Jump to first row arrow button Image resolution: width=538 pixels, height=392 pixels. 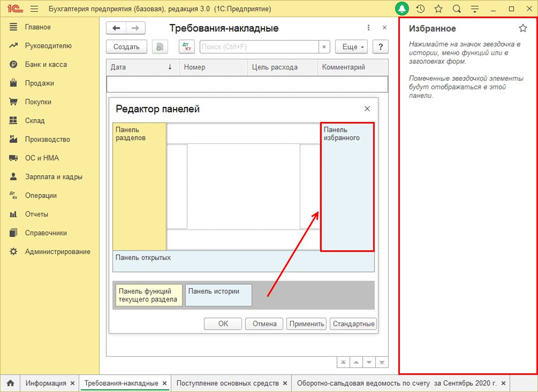[343, 362]
